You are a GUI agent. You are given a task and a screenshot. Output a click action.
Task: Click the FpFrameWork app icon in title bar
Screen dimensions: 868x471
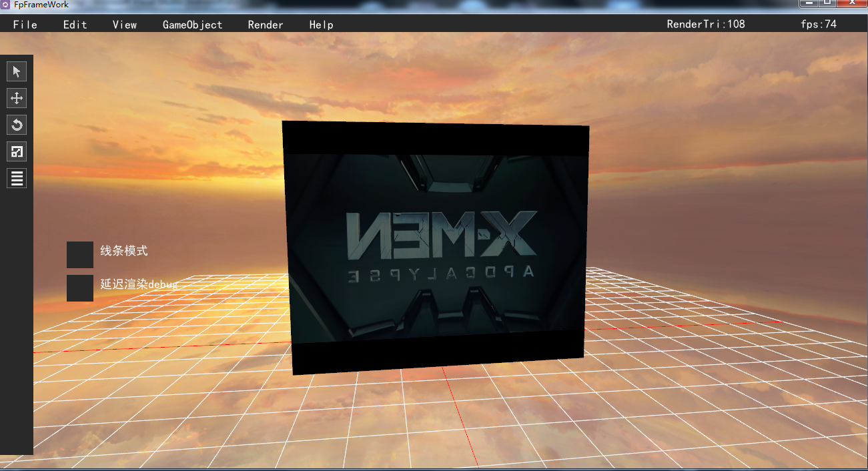pyautogui.click(x=5, y=4)
